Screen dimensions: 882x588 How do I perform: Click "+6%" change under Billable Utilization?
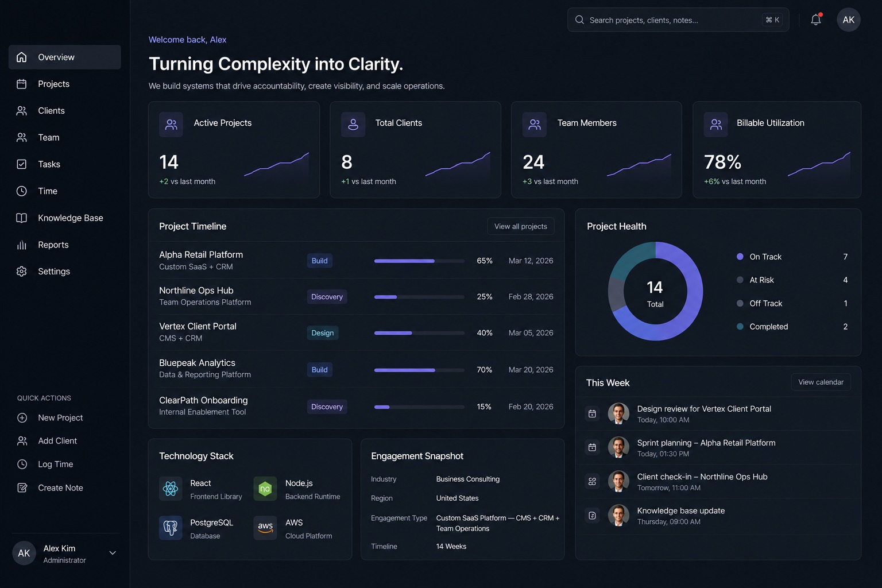[712, 181]
